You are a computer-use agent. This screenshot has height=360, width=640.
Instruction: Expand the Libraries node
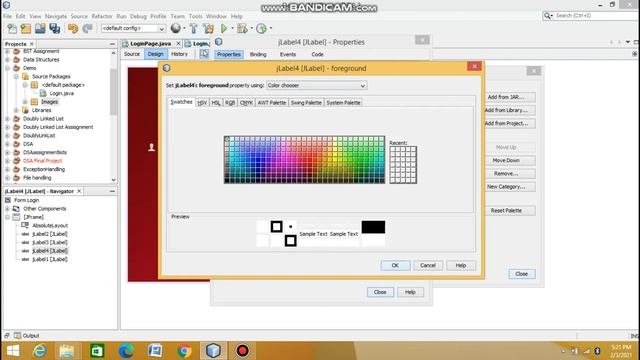point(16,110)
